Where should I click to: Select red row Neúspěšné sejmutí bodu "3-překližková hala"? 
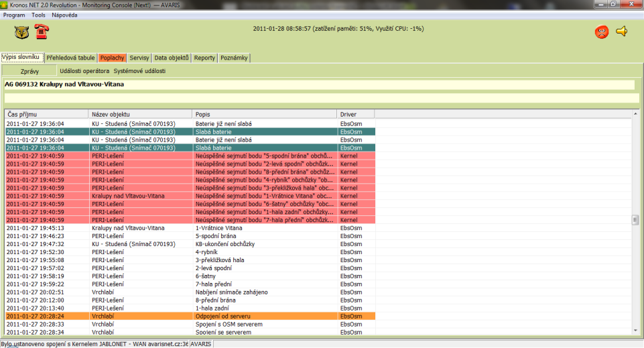[x=190, y=188]
